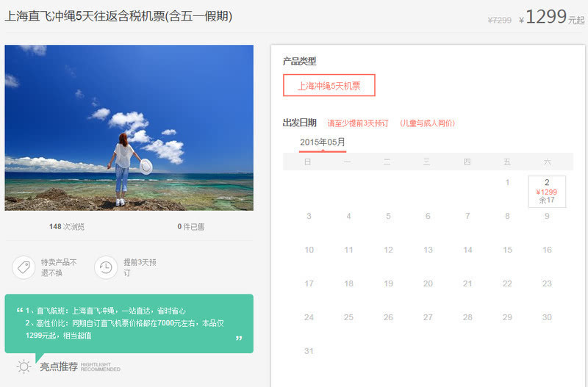Click the closing quote mark icon

[x=239, y=339]
